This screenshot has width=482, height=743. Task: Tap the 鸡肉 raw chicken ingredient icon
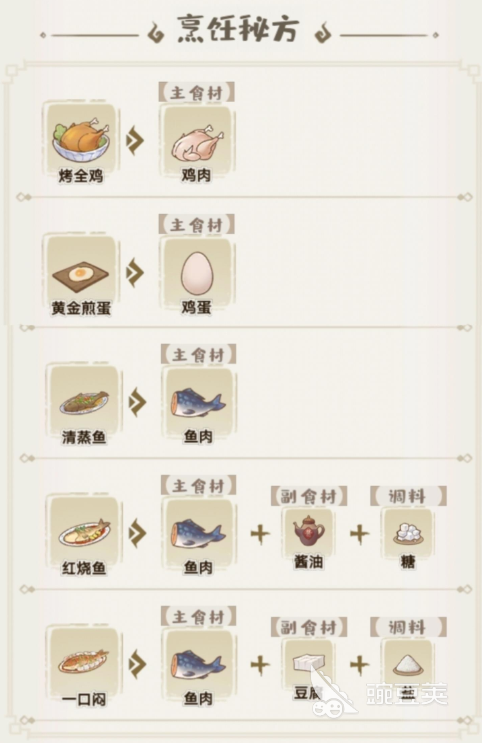pos(197,143)
